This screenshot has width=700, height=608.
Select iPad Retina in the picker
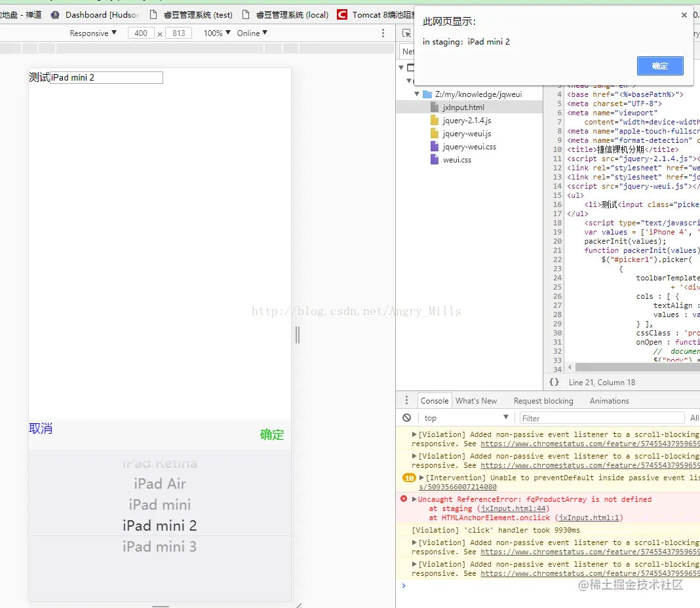pyautogui.click(x=160, y=463)
